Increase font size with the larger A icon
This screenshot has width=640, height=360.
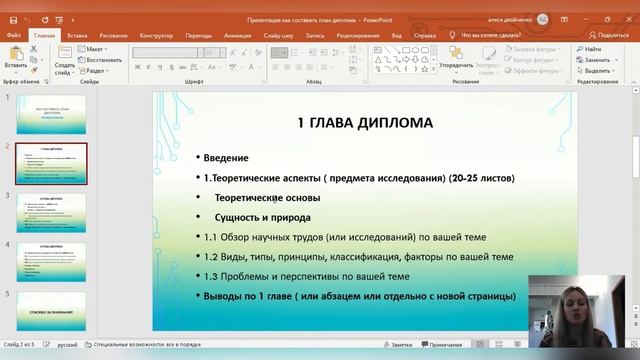coord(233,53)
